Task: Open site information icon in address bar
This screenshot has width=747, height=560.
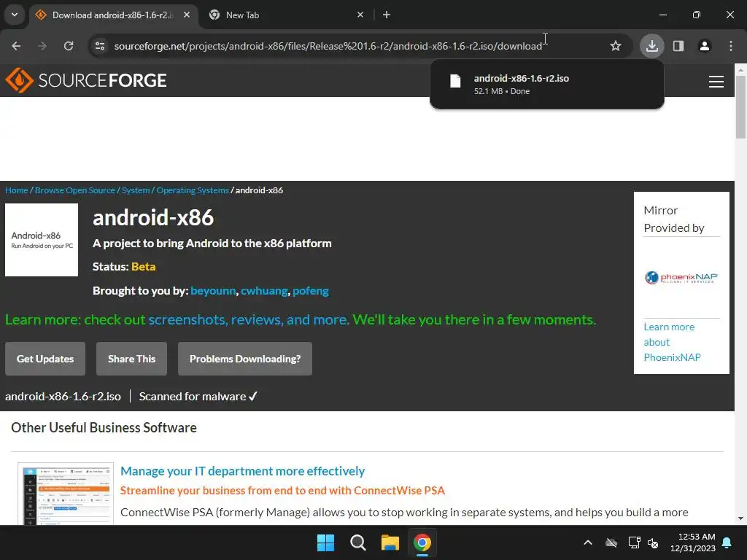Action: [100, 46]
